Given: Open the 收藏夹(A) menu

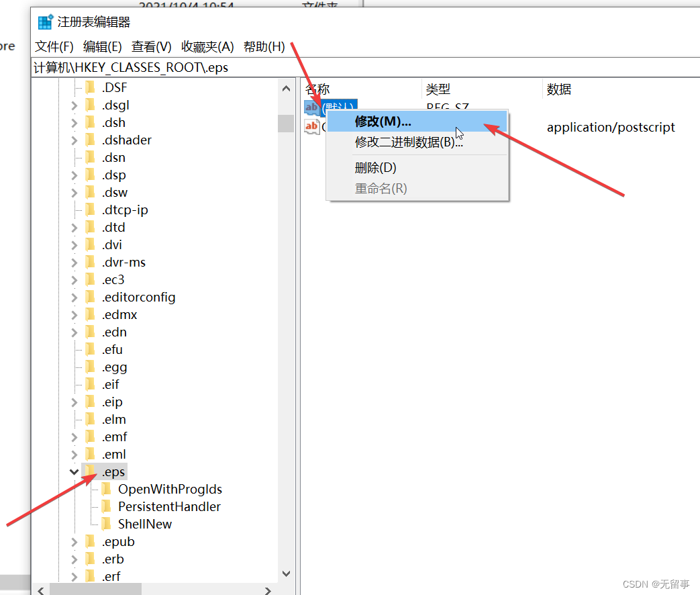Looking at the screenshot, I should (207, 46).
